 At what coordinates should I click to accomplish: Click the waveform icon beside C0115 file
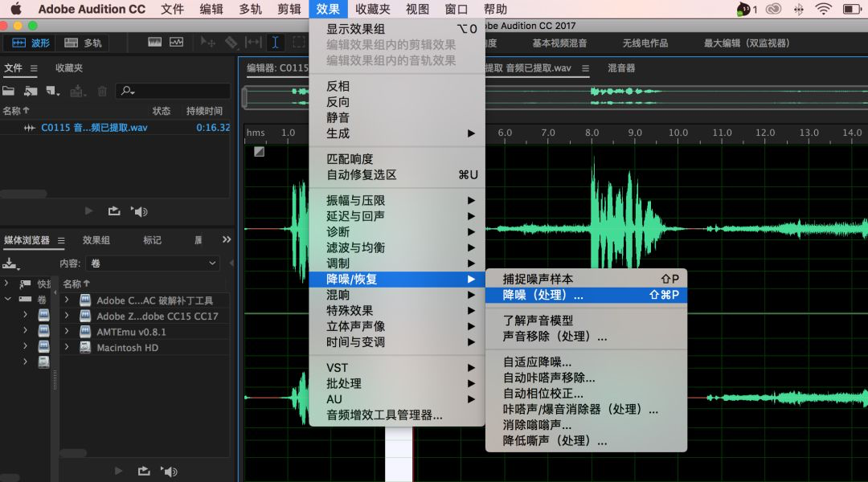click(x=30, y=128)
